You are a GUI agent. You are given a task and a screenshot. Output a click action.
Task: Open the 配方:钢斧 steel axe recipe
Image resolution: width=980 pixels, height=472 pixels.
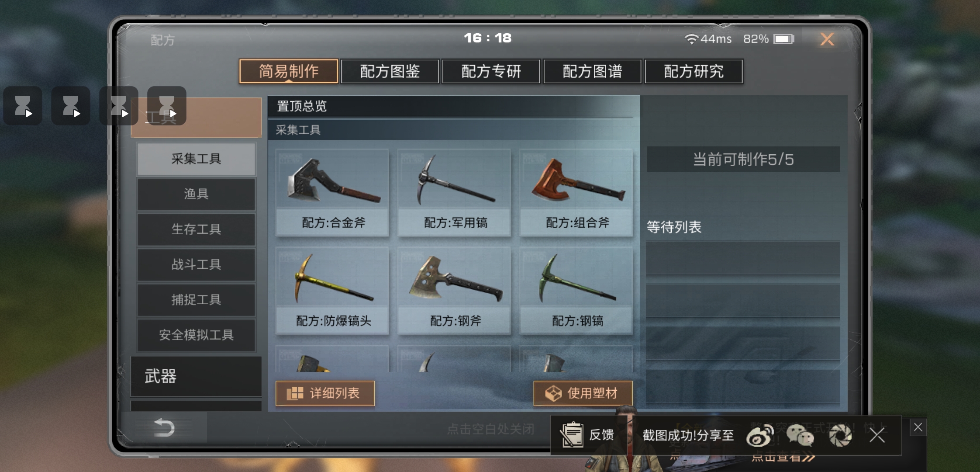[x=454, y=291]
